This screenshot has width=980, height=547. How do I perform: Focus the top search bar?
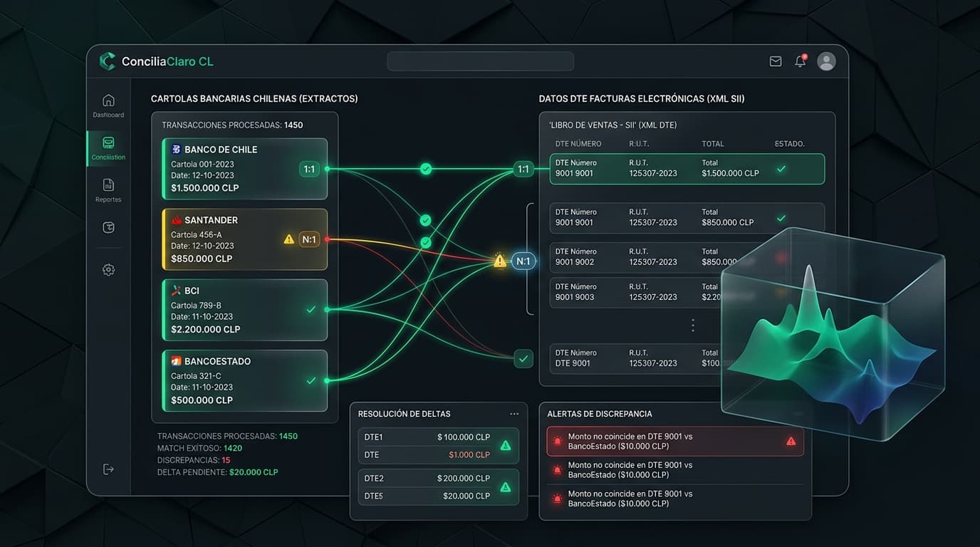pos(480,61)
